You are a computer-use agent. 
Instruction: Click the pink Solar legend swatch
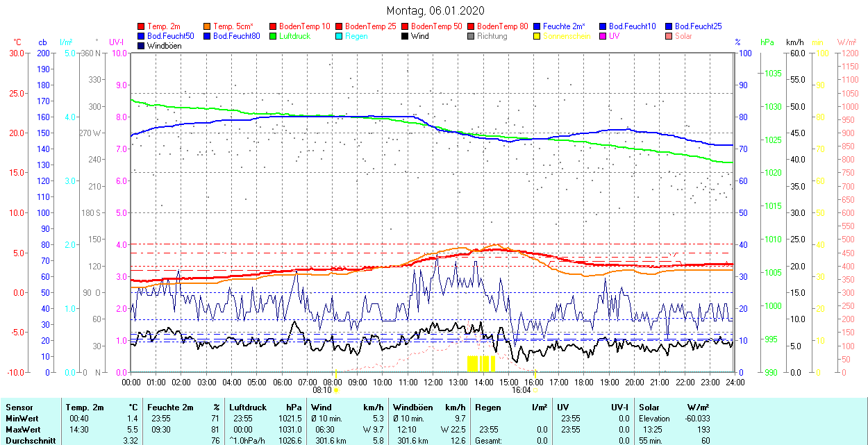pyautogui.click(x=669, y=36)
